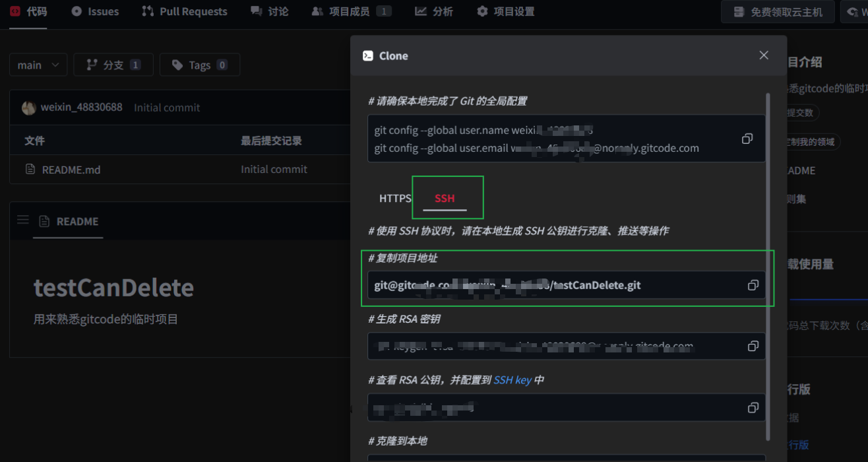This screenshot has width=868, height=462.
Task: Copy the git config commands
Action: 747,139
